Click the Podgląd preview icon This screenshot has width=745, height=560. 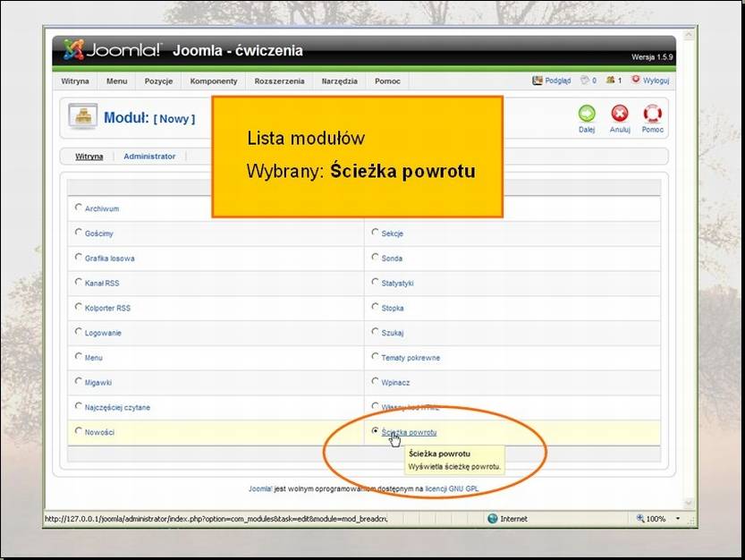pos(538,81)
